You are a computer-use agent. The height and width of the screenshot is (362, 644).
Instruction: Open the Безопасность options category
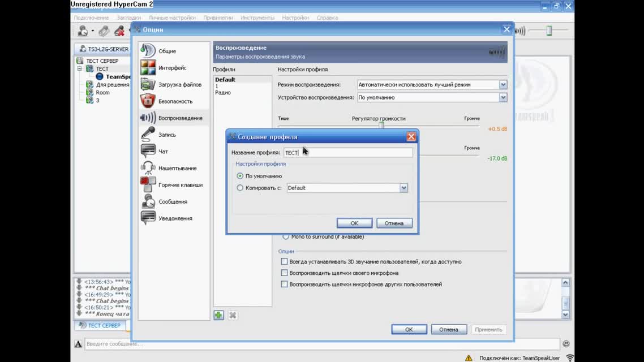(x=174, y=101)
